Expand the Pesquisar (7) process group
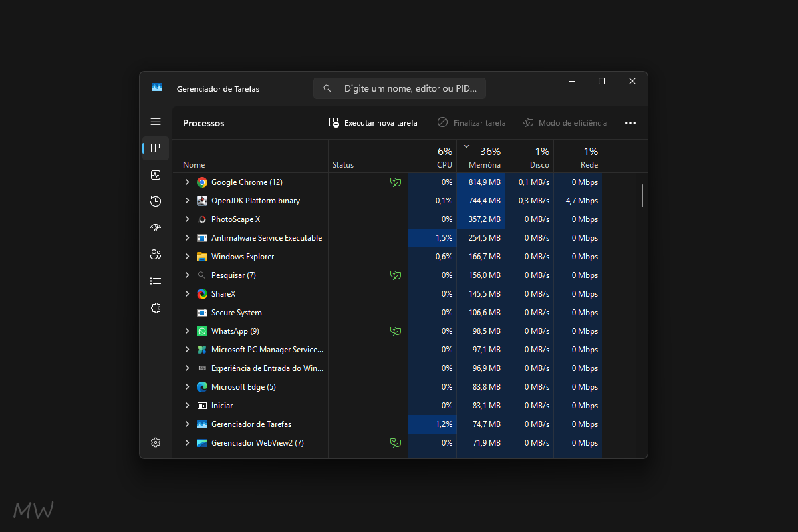The width and height of the screenshot is (798, 532). coord(187,275)
